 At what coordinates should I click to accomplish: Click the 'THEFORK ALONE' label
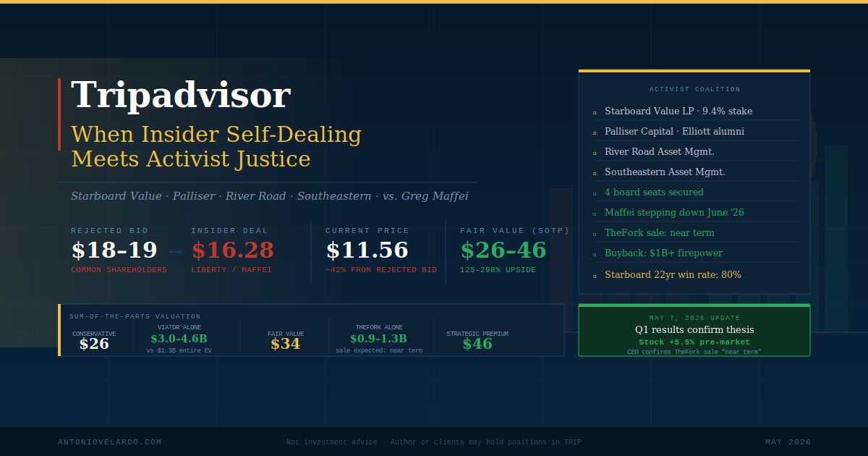[x=379, y=328]
